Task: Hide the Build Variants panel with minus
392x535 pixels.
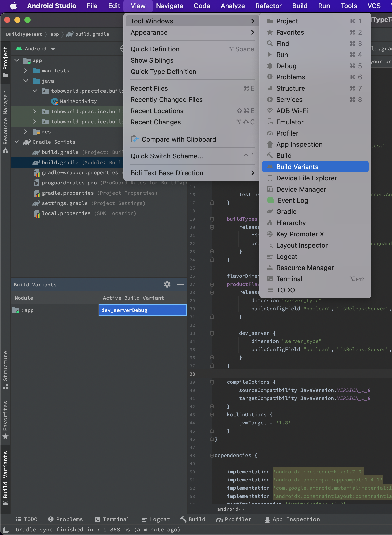Action: pyautogui.click(x=180, y=284)
